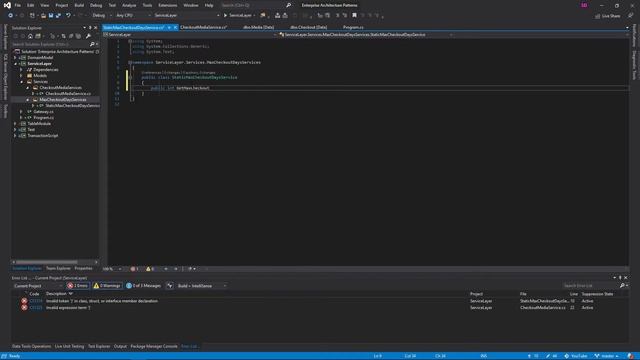Click the Home icon in Solution Explorer toolbar
The height and width of the screenshot is (360, 640).
click(30, 36)
